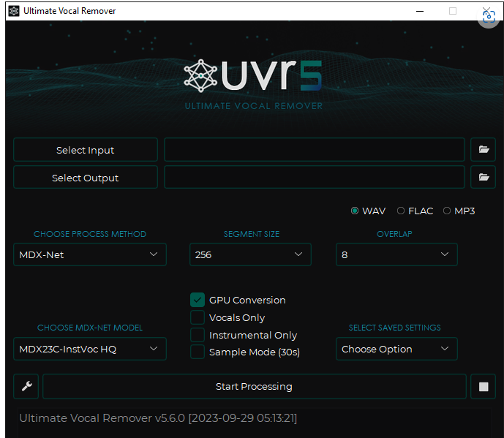Screen dimensions: 504x438
Task: Minimize the Ultimate Vocal Remover window
Action: pos(420,11)
